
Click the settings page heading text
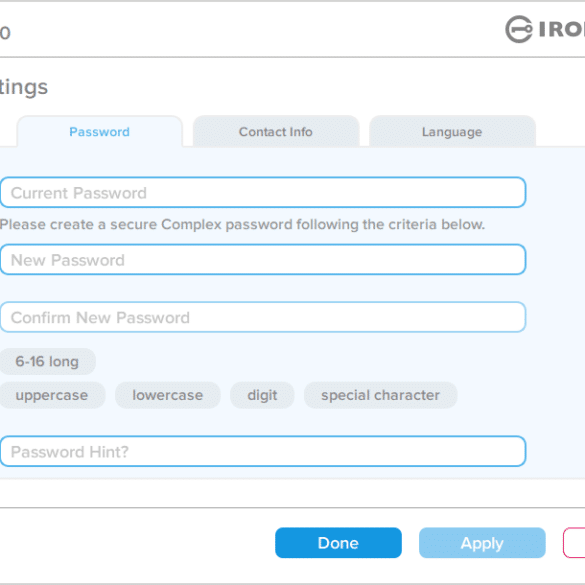click(24, 88)
